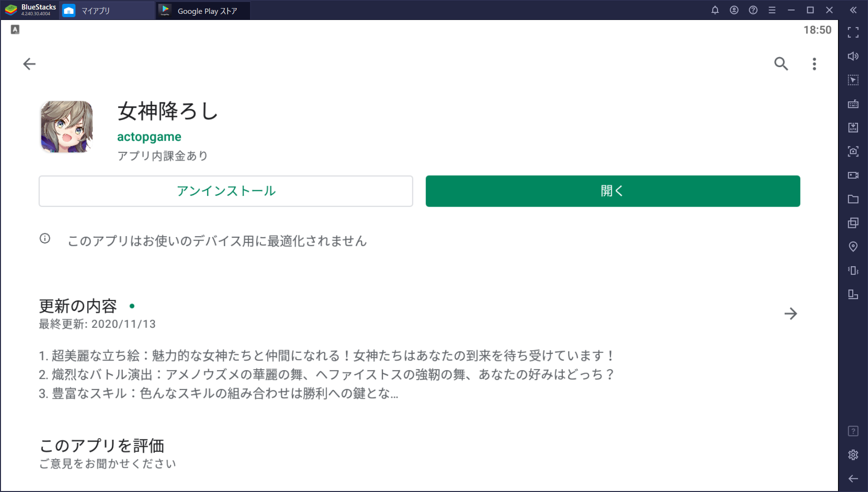Open the multi-instance manager icon
This screenshot has height=492, width=868.
click(x=853, y=223)
